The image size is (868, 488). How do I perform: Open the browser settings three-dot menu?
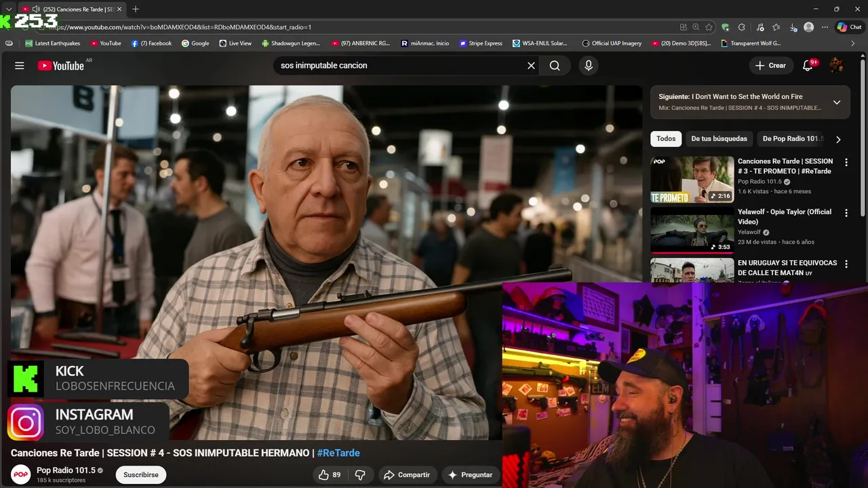825,27
